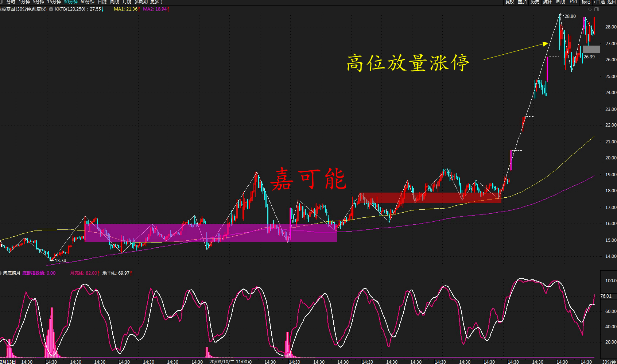Screen dimensions: 617x364
Task: Switch to the 日线 daily chart
Action: coord(102,2)
